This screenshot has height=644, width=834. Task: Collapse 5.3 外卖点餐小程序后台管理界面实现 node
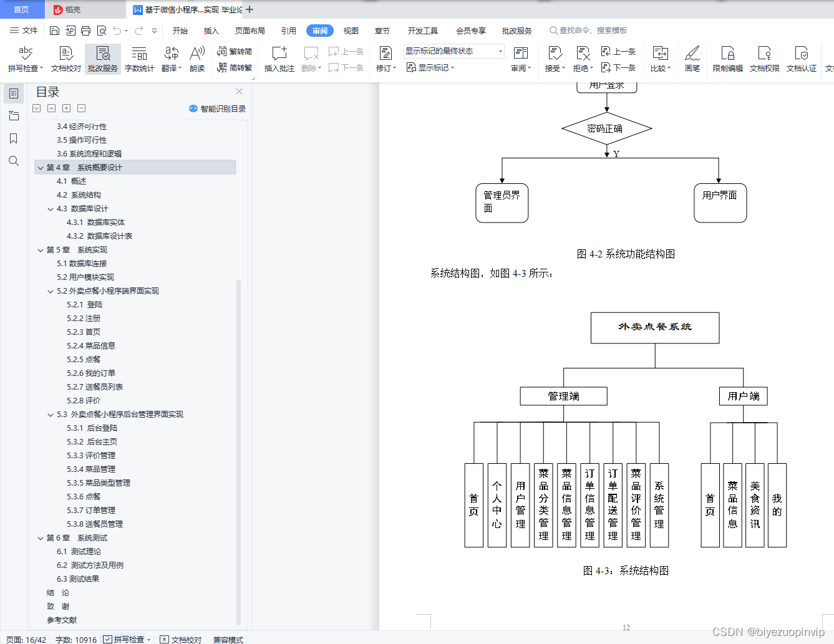pyautogui.click(x=51, y=415)
